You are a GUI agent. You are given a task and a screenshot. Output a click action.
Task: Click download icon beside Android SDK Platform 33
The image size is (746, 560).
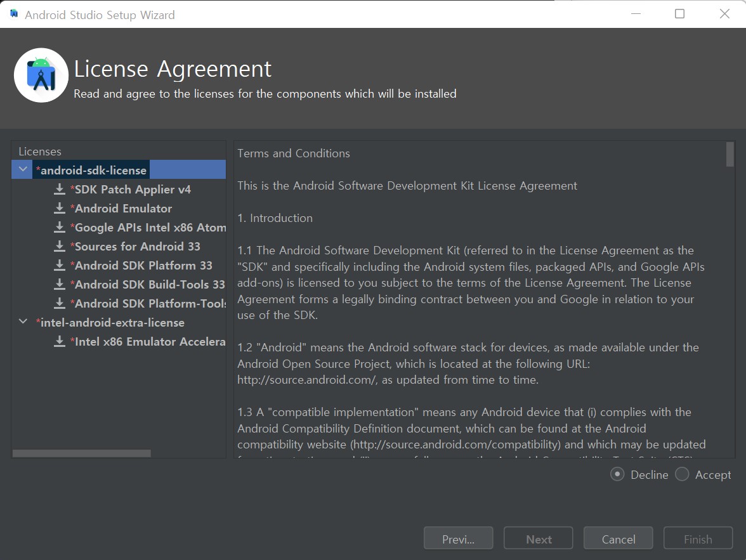coord(60,266)
